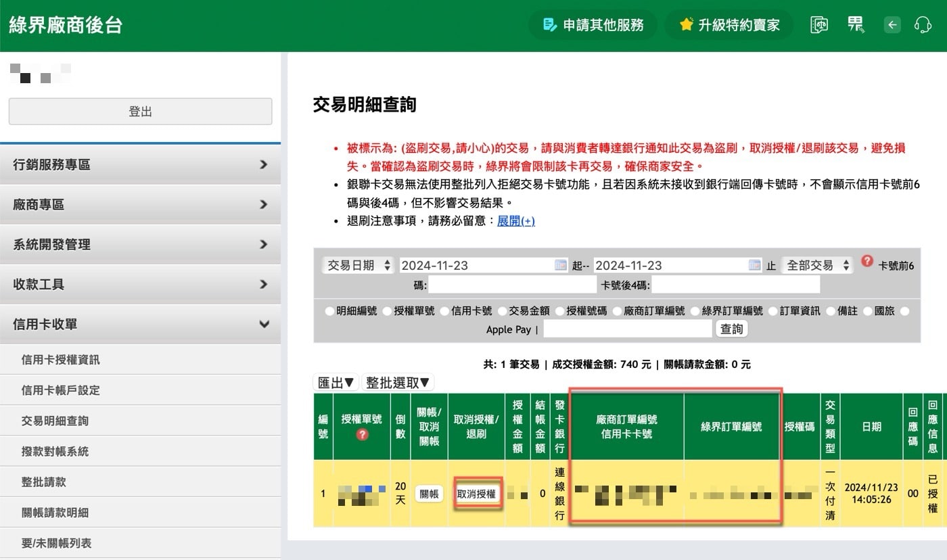Expand 行銷服務專區 sidebar section
The image size is (947, 560).
pyautogui.click(x=140, y=164)
